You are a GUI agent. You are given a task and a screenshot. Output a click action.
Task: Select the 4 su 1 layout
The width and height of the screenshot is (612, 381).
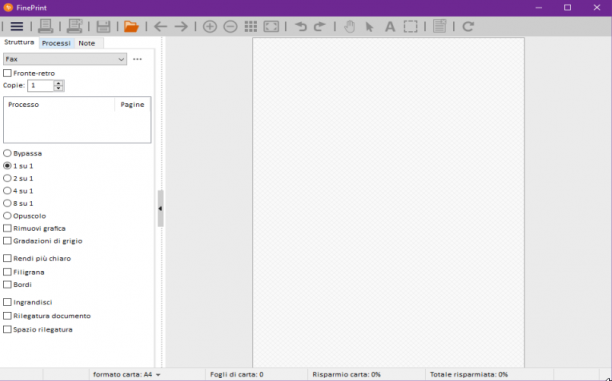point(7,190)
